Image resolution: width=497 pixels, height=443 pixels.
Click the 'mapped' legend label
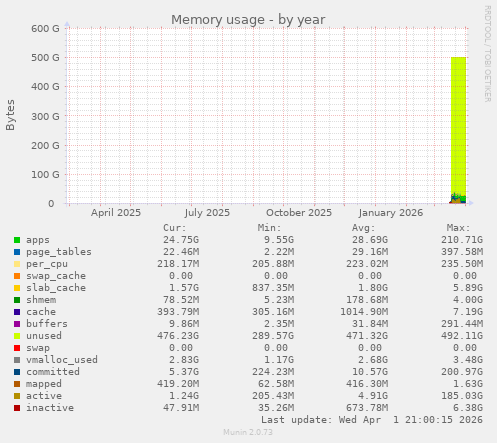44,384
